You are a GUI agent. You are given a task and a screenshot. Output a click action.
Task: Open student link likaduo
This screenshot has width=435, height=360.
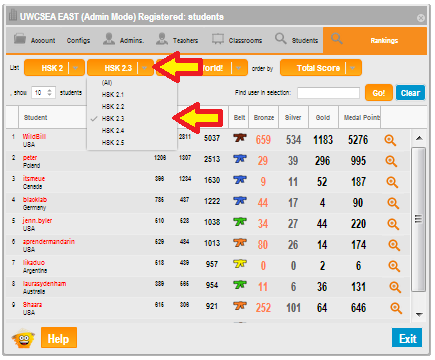pyautogui.click(x=34, y=263)
